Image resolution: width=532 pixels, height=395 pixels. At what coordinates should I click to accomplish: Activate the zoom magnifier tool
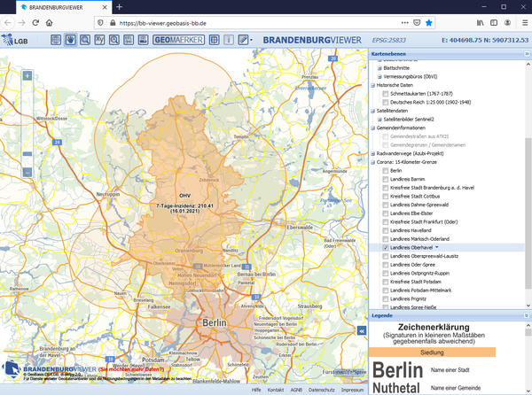tap(85, 40)
